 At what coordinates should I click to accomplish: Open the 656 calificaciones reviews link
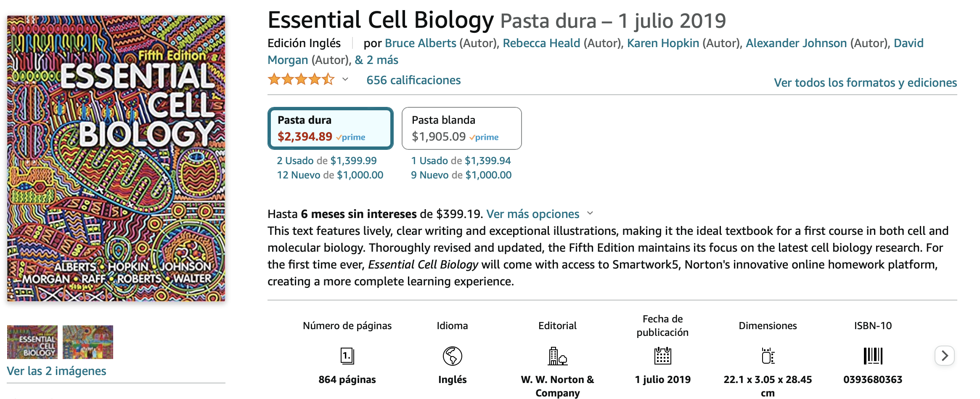413,80
